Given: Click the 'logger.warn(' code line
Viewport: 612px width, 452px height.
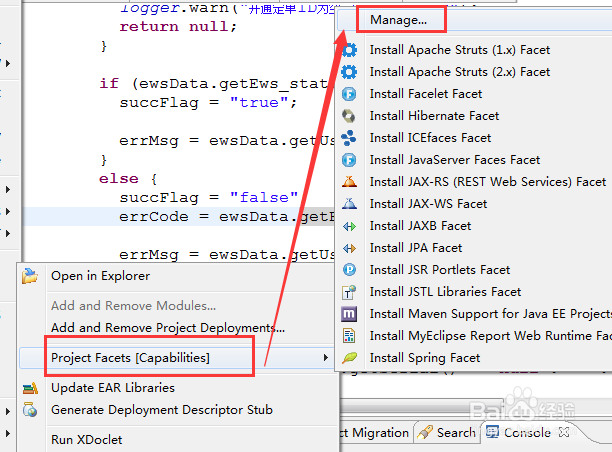Looking at the screenshot, I should [x=226, y=8].
